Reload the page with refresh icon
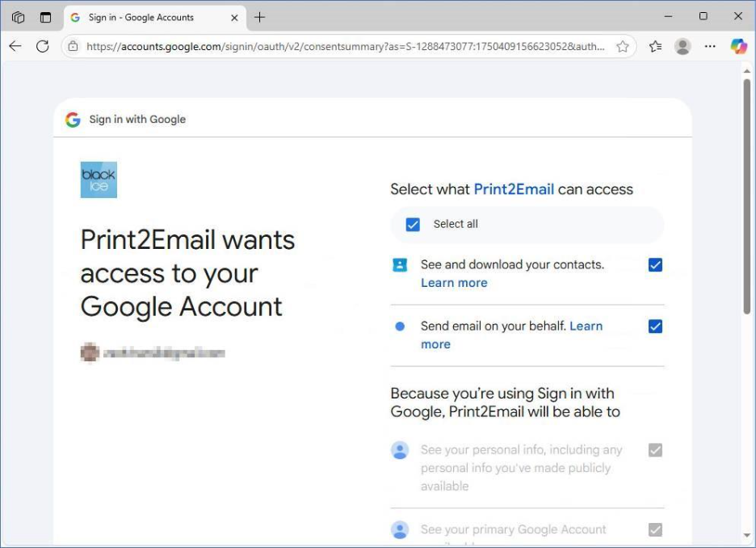756x548 pixels. coord(43,46)
